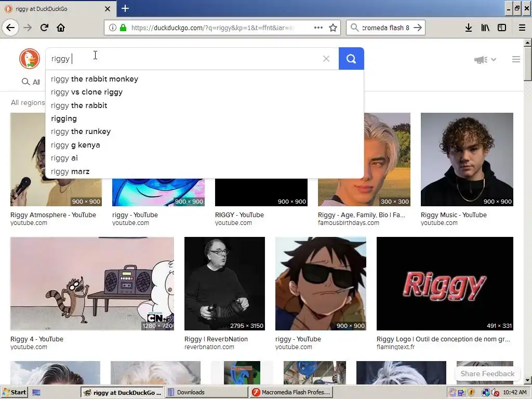Select the rigging suggestion
Viewport: 532px width, 399px height.
205,118
